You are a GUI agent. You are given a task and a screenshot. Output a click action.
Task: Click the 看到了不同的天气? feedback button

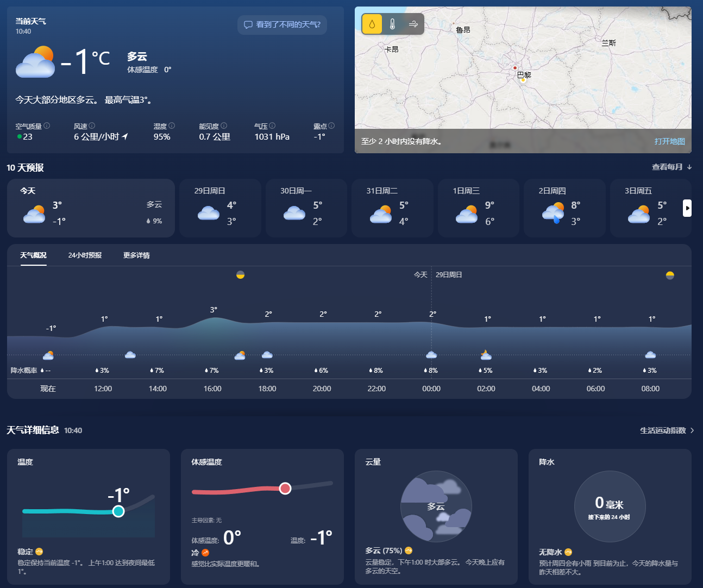[x=282, y=24]
